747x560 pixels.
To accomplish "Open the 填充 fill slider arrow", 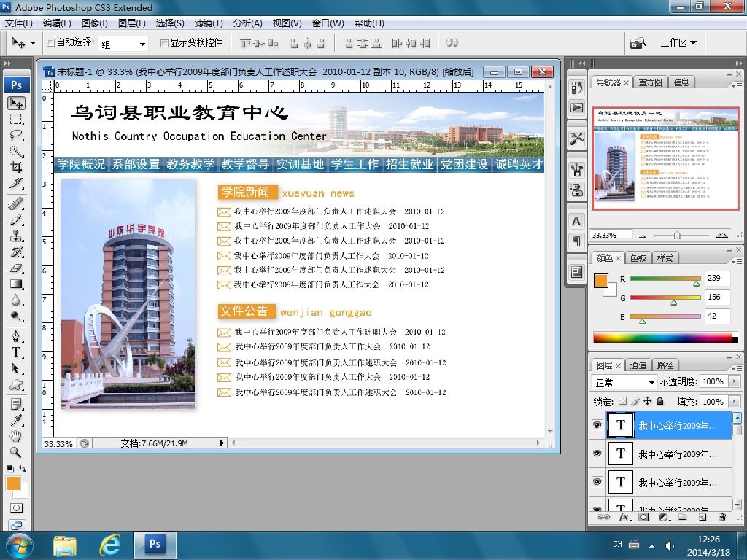I will [x=734, y=402].
